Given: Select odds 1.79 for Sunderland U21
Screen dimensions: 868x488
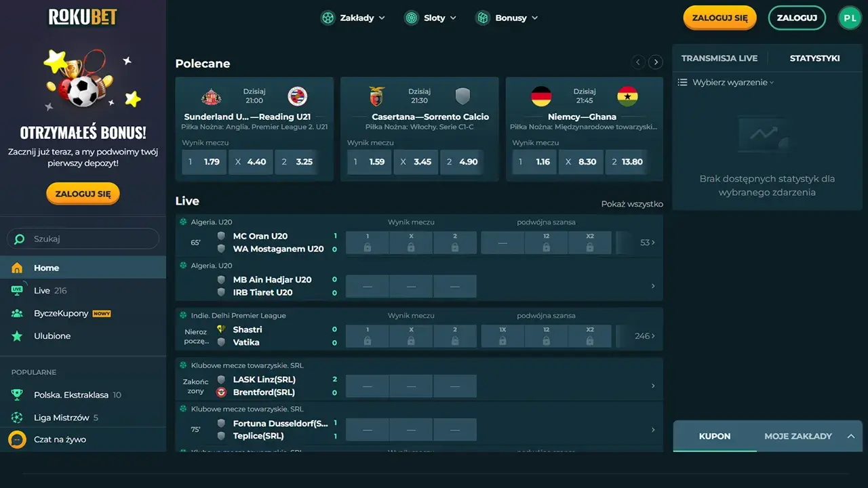Looking at the screenshot, I should [204, 162].
